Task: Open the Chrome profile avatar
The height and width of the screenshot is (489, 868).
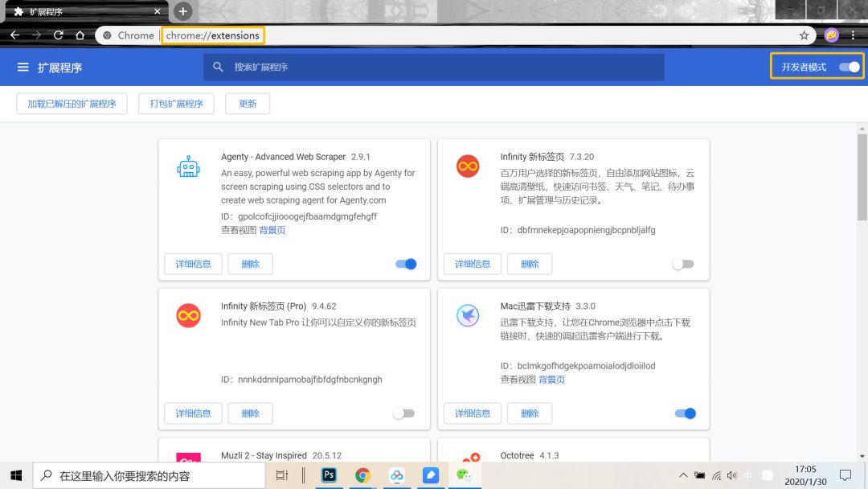Action: (830, 35)
